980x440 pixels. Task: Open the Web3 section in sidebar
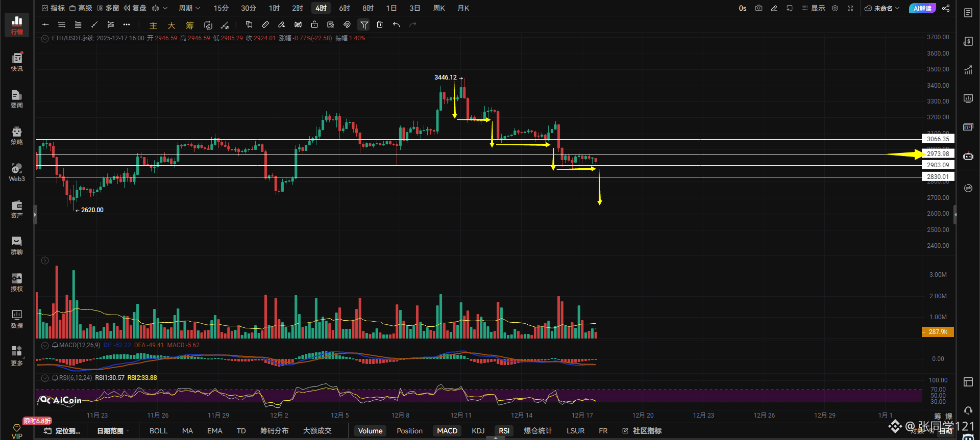point(17,172)
